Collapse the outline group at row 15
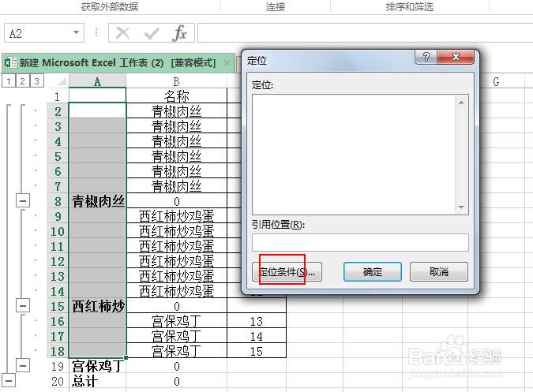 [x=23, y=306]
